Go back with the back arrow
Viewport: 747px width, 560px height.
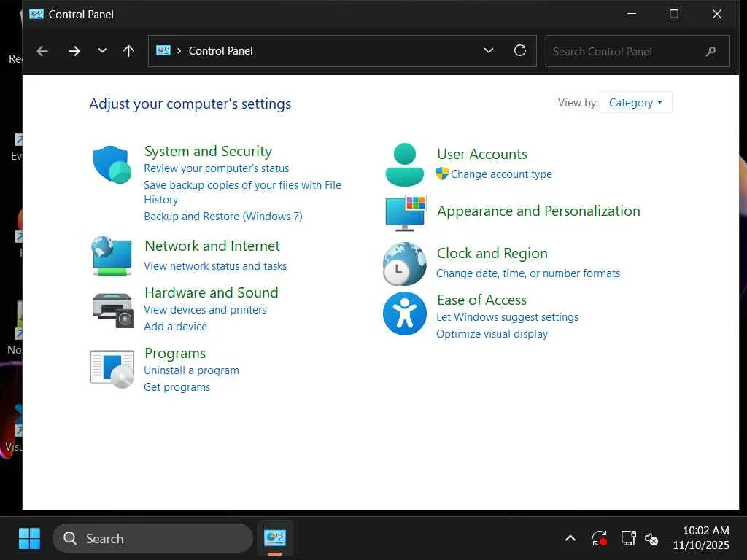[42, 51]
